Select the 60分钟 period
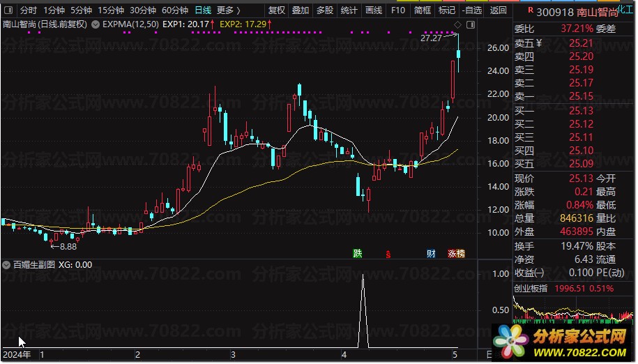Viewport: 638px width, 364px height. [x=175, y=10]
